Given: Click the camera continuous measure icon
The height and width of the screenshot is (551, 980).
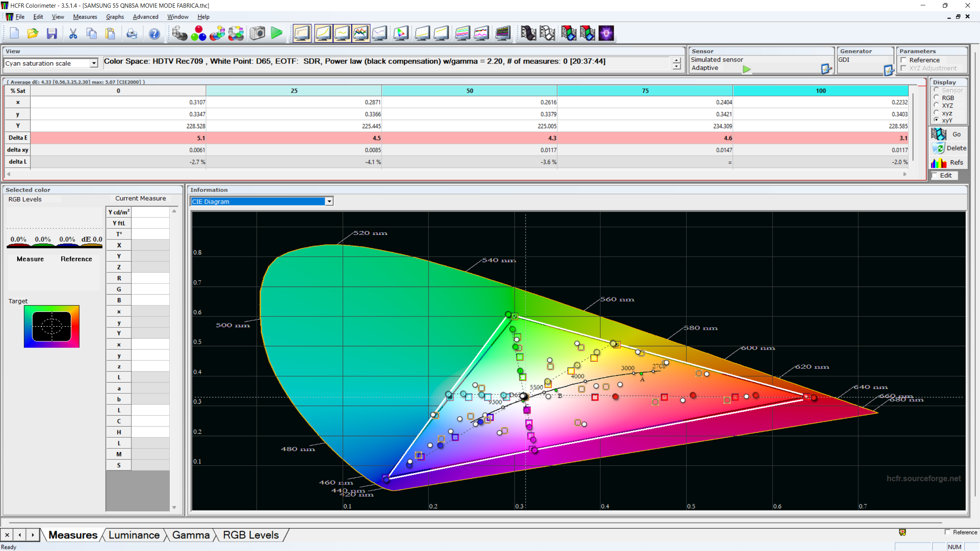Looking at the screenshot, I should pos(257,34).
